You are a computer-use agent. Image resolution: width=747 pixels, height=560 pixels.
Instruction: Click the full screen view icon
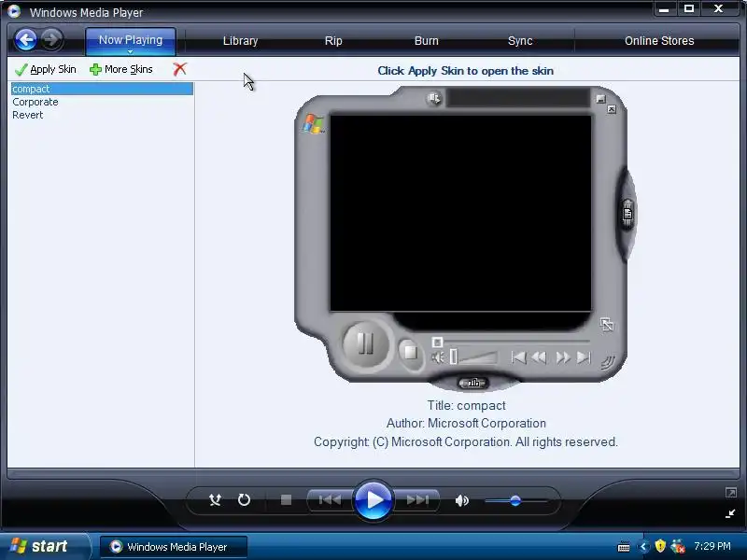(x=731, y=493)
